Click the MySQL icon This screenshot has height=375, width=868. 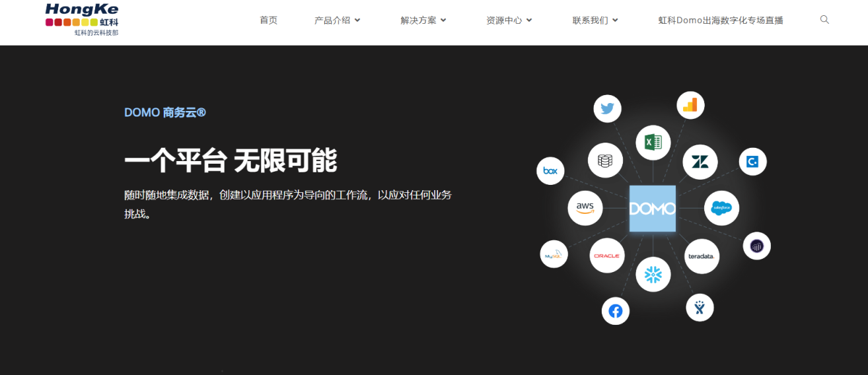tap(554, 254)
